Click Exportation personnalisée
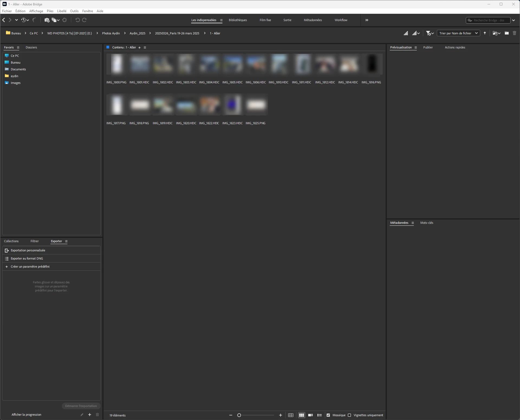This screenshot has width=520, height=420. pos(28,250)
